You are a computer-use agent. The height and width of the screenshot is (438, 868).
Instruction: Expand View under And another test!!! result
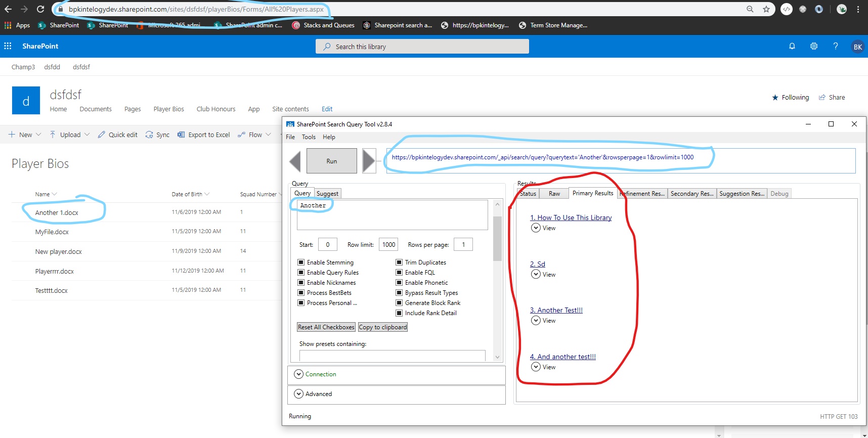(536, 367)
